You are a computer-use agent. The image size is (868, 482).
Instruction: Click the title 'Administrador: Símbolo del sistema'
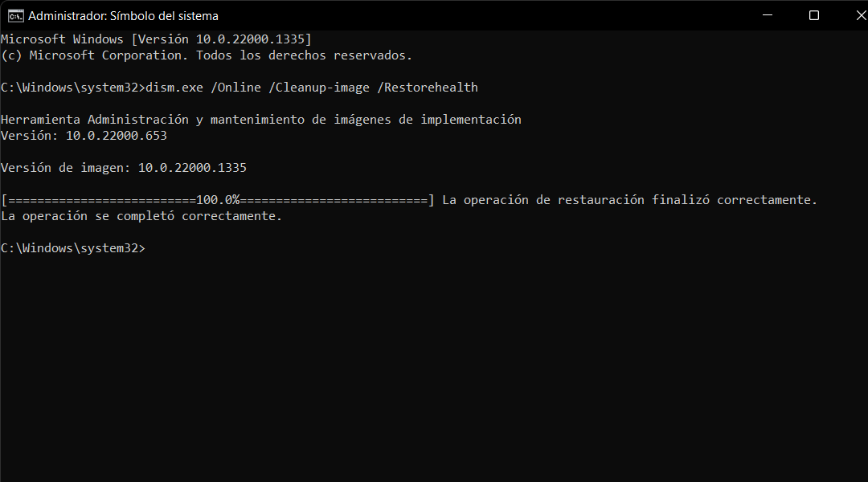click(123, 16)
